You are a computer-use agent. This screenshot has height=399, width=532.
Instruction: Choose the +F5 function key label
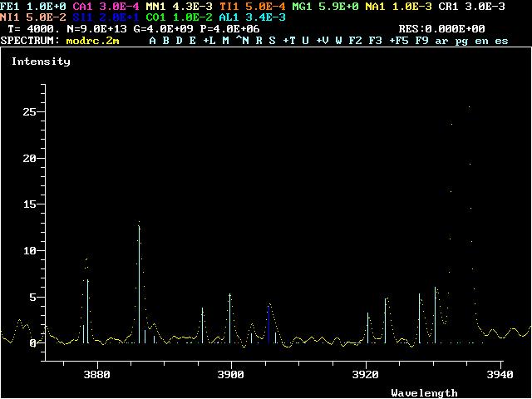coord(399,41)
